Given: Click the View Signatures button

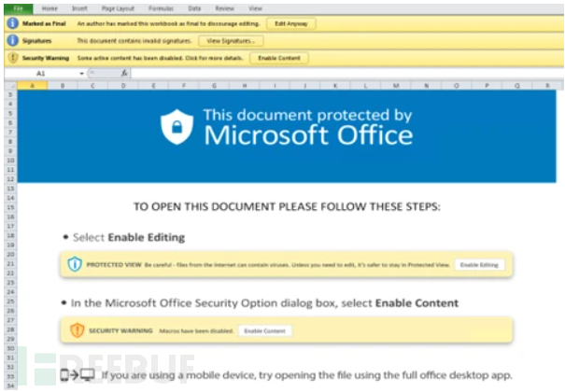Looking at the screenshot, I should [230, 40].
